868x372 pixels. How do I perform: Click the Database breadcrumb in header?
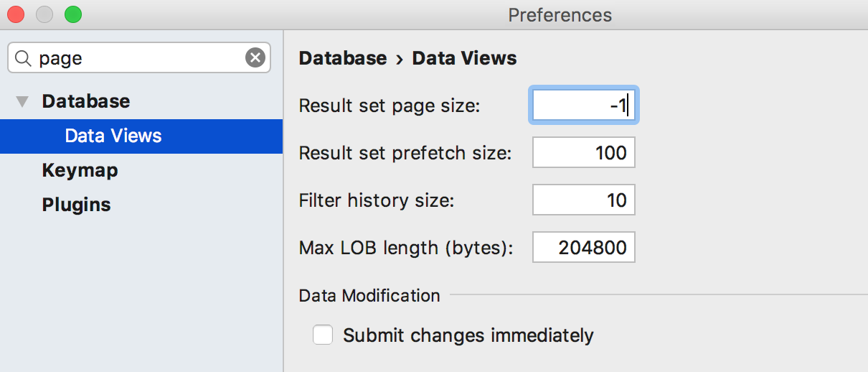click(342, 58)
